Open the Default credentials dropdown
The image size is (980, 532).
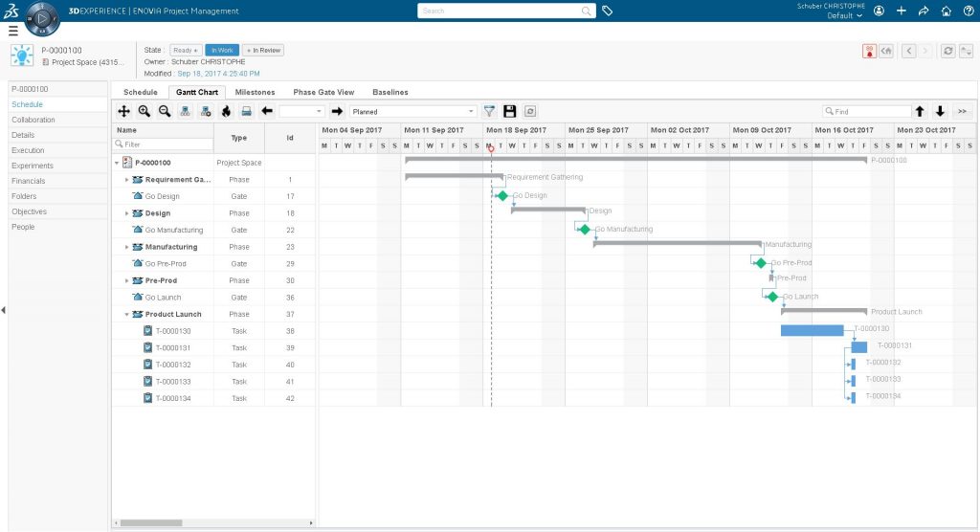tap(844, 15)
